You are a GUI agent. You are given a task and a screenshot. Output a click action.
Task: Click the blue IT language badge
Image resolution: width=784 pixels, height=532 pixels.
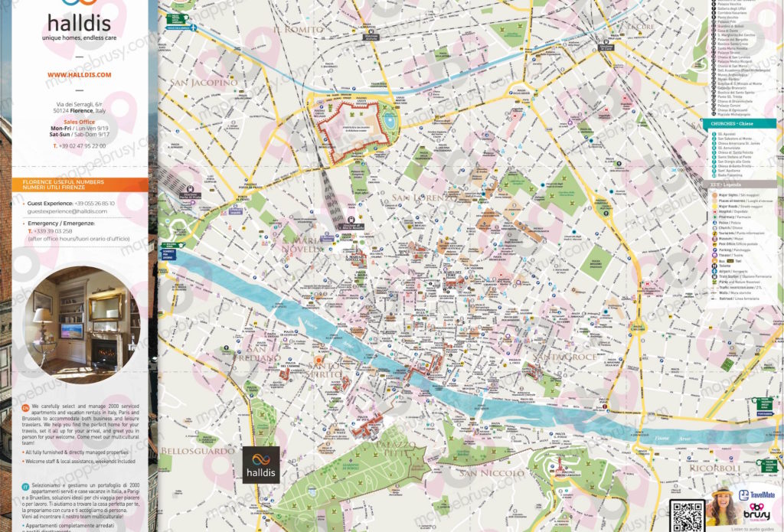tap(25, 487)
